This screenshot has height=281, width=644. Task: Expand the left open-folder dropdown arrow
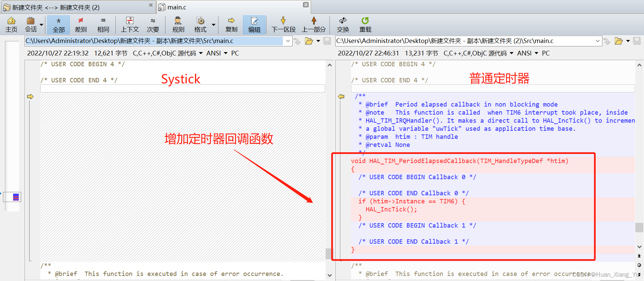pyautogui.click(x=318, y=41)
